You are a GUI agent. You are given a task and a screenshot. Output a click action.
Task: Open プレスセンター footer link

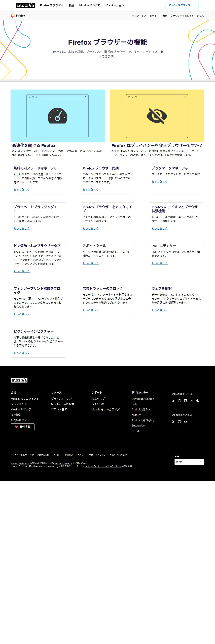coord(20,404)
